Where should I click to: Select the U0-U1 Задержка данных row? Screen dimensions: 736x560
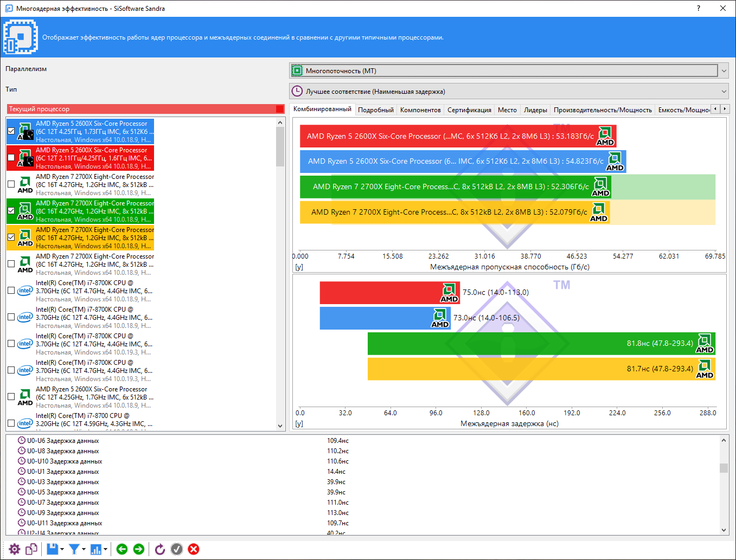pos(361,472)
